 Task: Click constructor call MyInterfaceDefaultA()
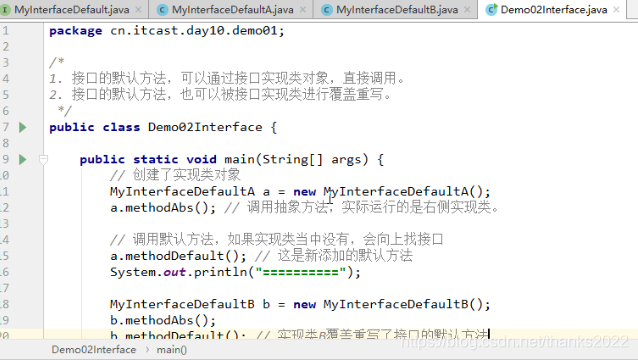403,192
